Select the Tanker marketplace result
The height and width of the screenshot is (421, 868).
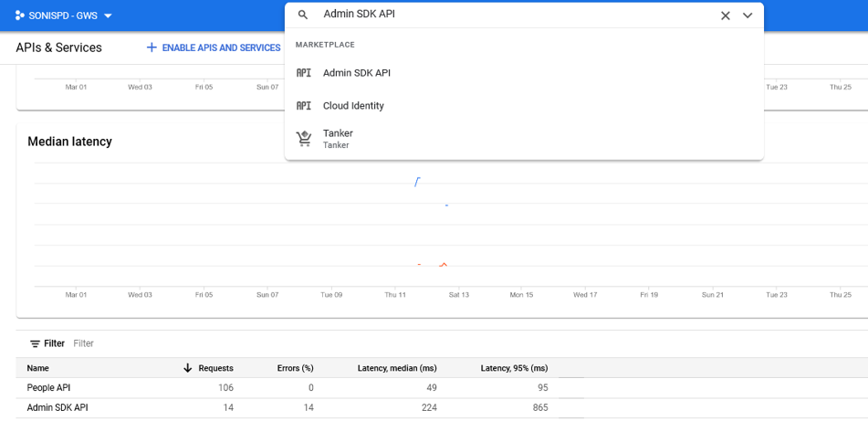pyautogui.click(x=524, y=139)
